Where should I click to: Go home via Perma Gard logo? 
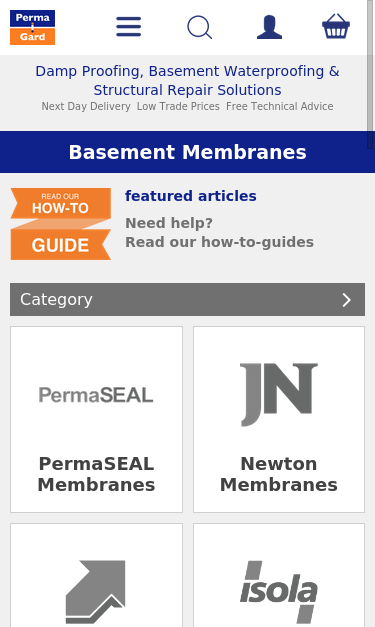(32, 27)
